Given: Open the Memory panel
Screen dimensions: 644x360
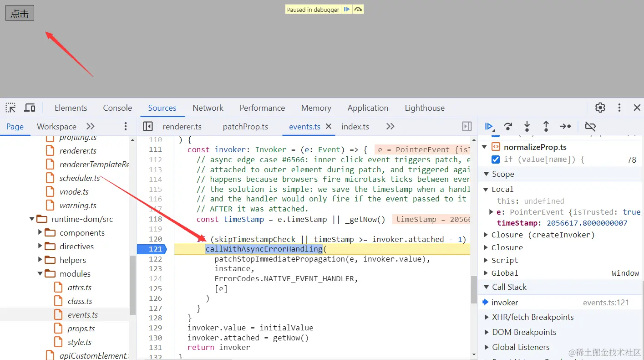Looking at the screenshot, I should [316, 108].
